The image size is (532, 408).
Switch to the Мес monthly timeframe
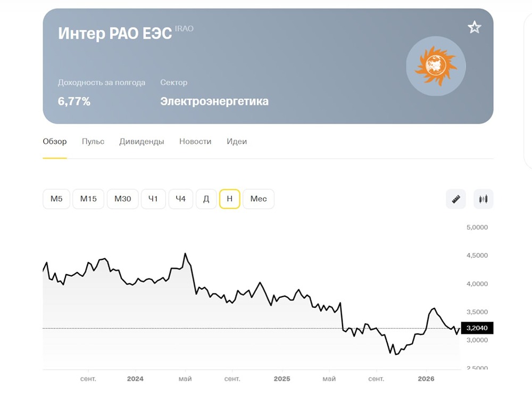[258, 199]
